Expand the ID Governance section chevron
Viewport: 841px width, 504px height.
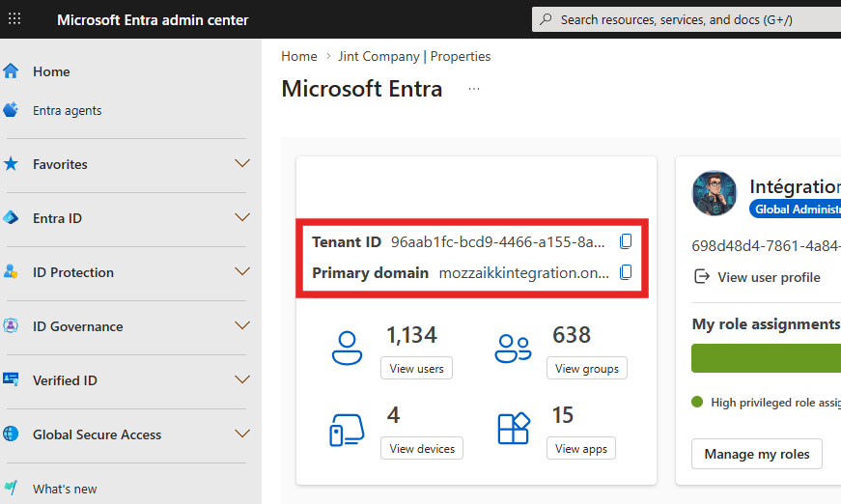click(x=242, y=325)
